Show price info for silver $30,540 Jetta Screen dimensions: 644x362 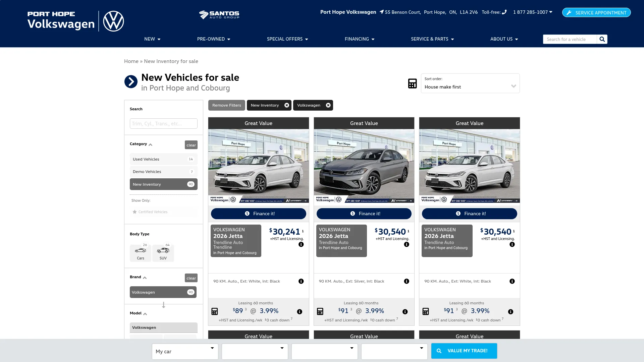(x=407, y=244)
